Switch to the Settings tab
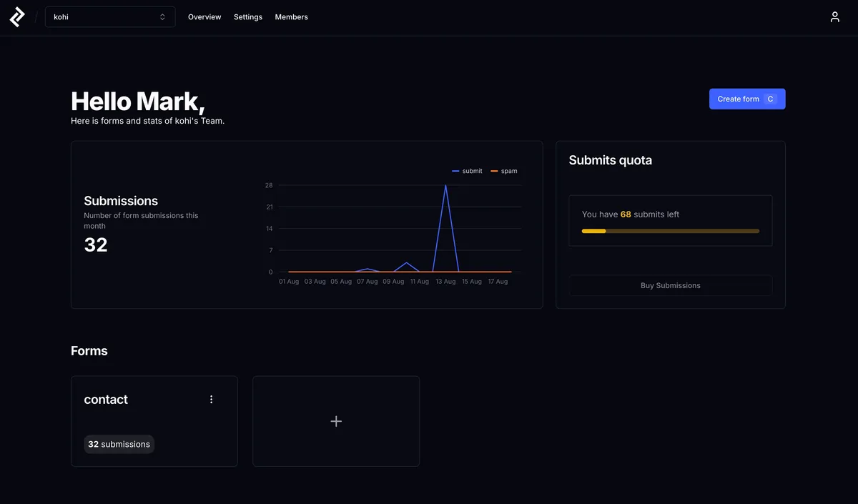The height and width of the screenshot is (504, 858). click(x=248, y=16)
